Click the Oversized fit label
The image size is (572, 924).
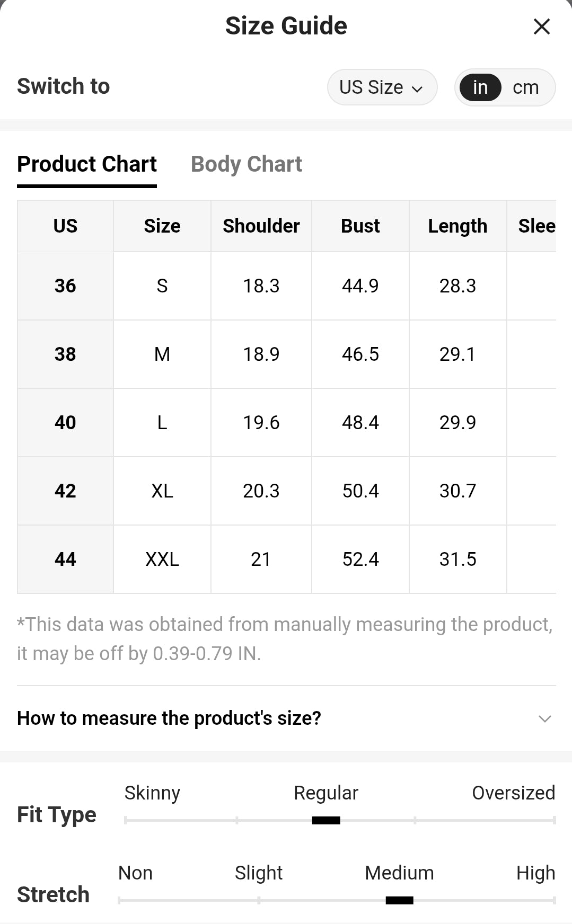pyautogui.click(x=513, y=793)
